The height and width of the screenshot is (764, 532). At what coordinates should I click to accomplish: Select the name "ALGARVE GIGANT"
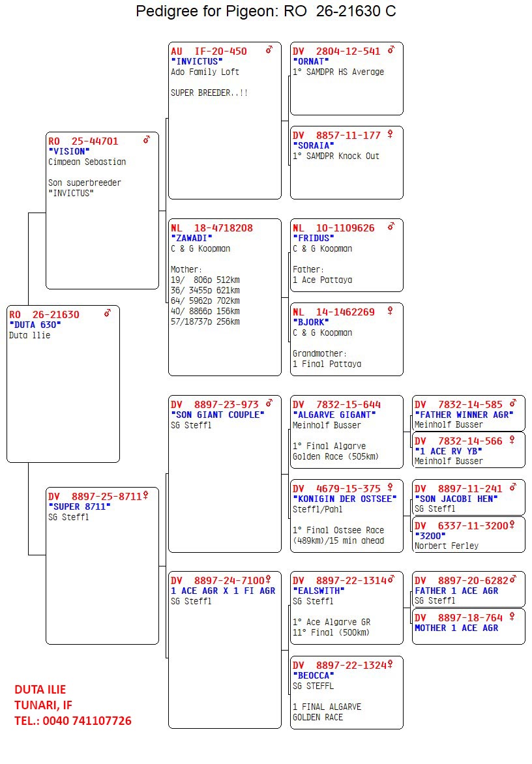(x=334, y=415)
